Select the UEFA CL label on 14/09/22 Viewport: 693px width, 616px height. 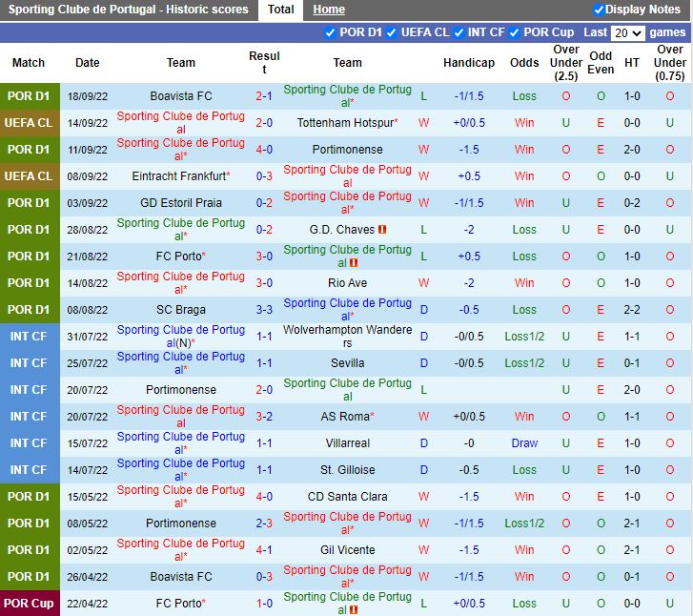coord(29,122)
